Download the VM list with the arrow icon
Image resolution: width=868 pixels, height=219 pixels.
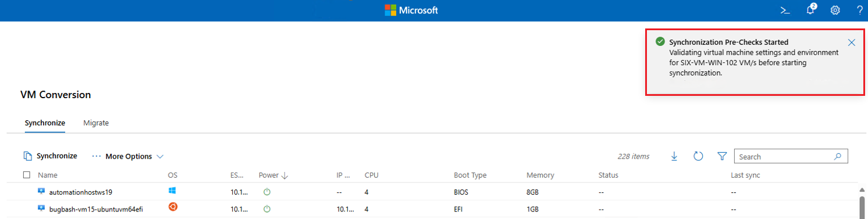click(x=674, y=156)
